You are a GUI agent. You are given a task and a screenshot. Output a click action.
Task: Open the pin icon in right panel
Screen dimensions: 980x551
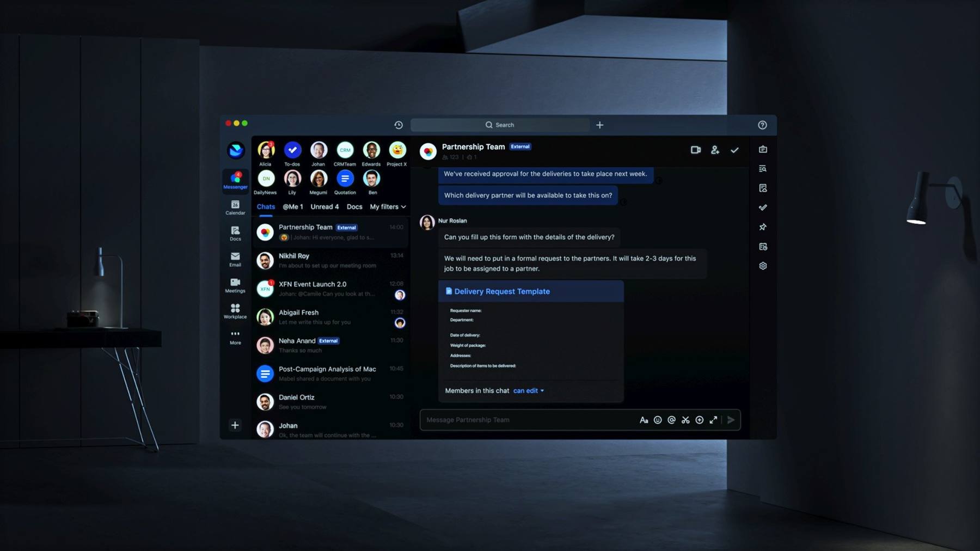point(763,227)
